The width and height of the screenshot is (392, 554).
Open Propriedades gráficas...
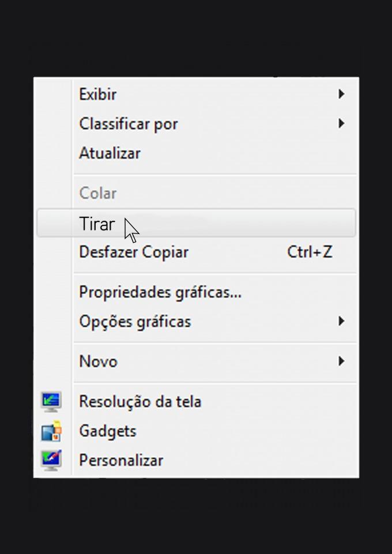[160, 292]
